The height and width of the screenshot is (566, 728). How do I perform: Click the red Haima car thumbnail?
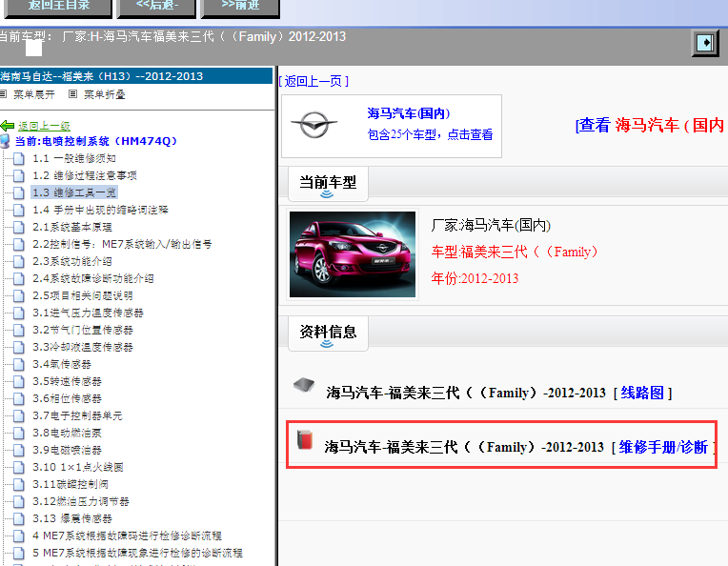(x=353, y=254)
